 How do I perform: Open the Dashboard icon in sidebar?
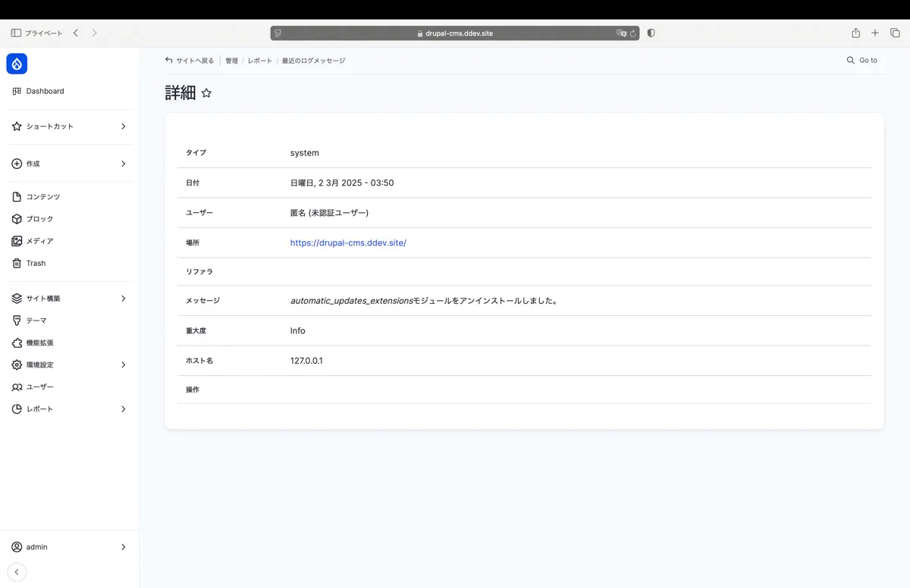pyautogui.click(x=17, y=91)
